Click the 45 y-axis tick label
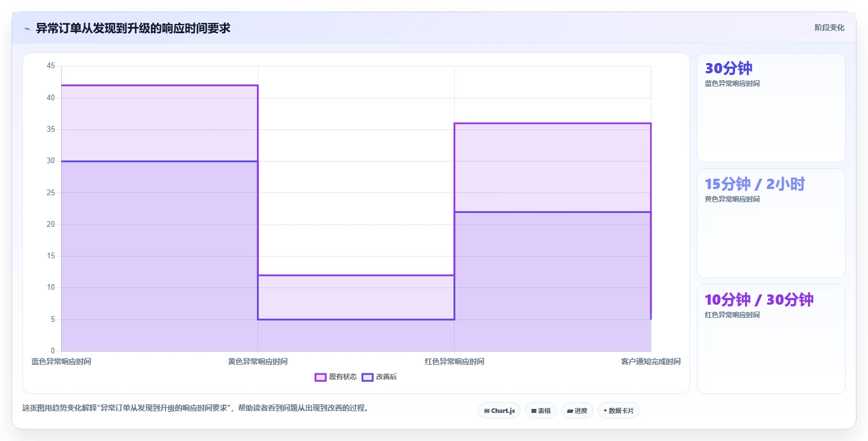The height and width of the screenshot is (441, 868). [51, 66]
